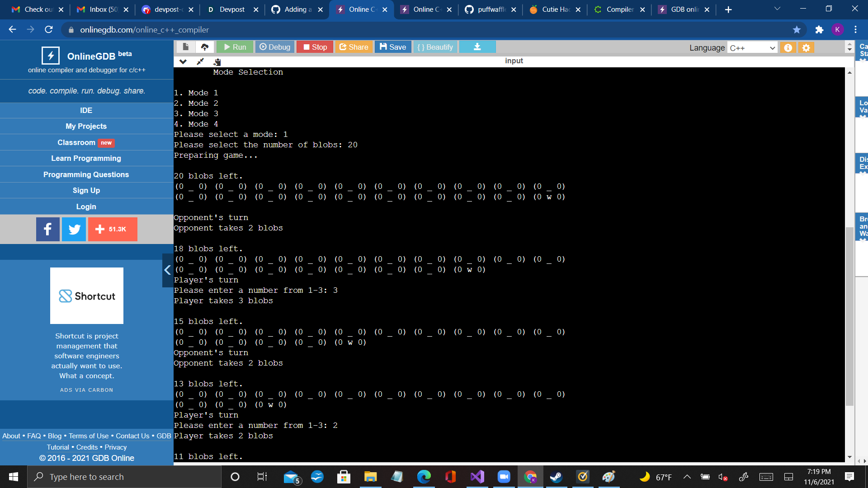Collapse the left sidebar arrow

167,270
